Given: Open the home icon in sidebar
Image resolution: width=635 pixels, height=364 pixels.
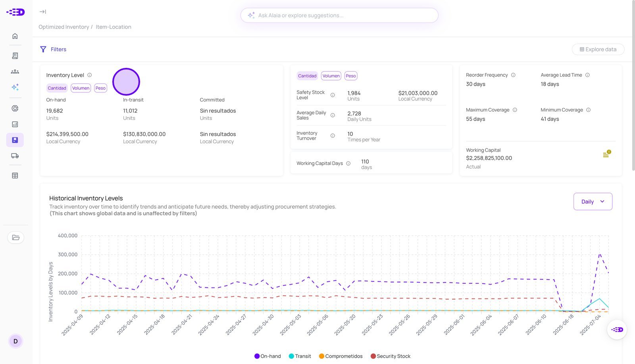Looking at the screenshot, I should tap(15, 36).
